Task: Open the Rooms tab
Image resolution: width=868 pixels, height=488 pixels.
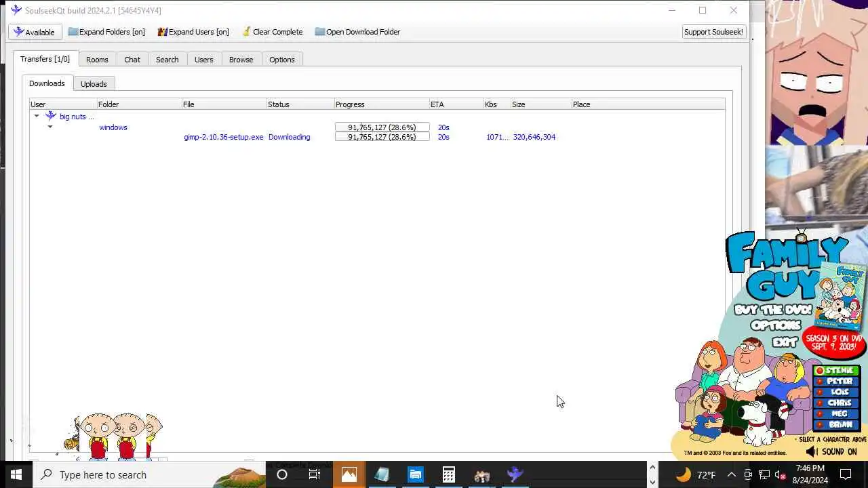Action: coord(97,60)
